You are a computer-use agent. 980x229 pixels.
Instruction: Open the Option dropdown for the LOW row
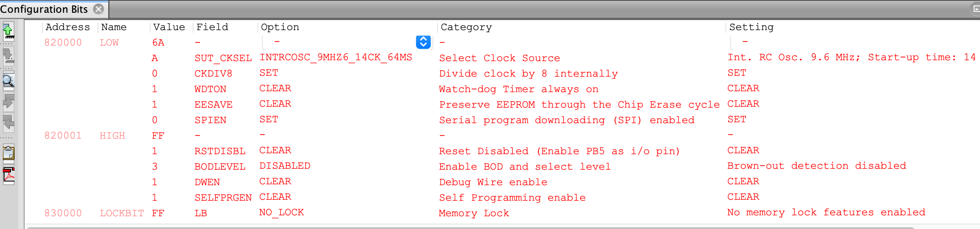click(423, 42)
